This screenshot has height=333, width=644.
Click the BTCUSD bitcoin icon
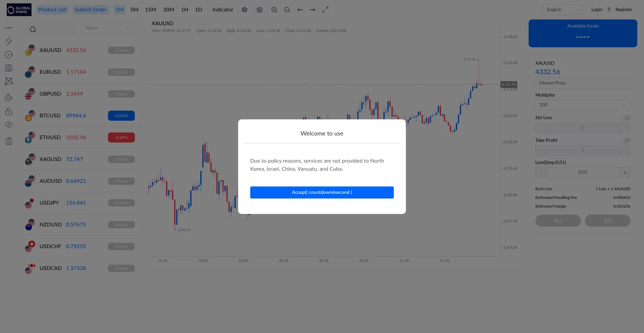(x=30, y=116)
